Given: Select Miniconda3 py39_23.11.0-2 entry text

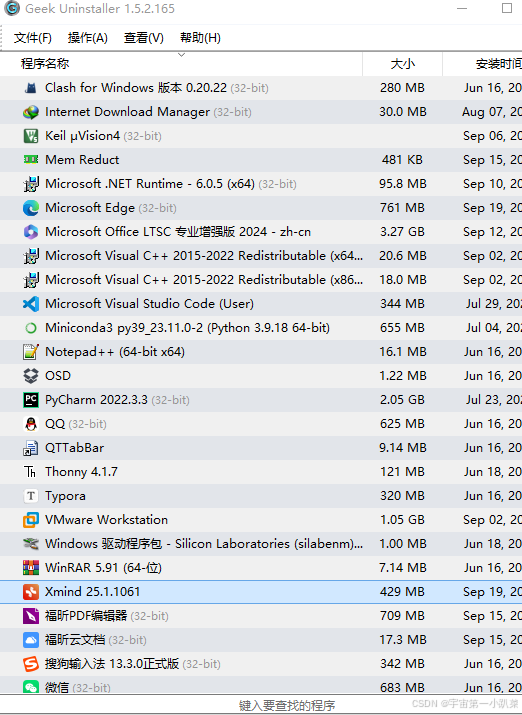Looking at the screenshot, I should point(187,328).
